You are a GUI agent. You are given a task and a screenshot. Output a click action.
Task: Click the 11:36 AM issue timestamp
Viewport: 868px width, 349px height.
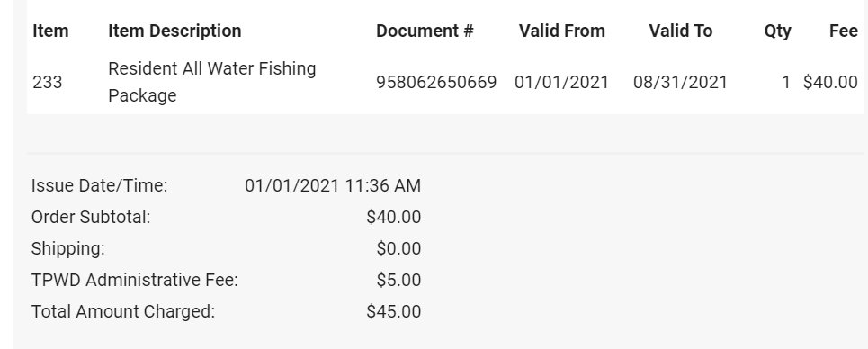pyautogui.click(x=383, y=185)
